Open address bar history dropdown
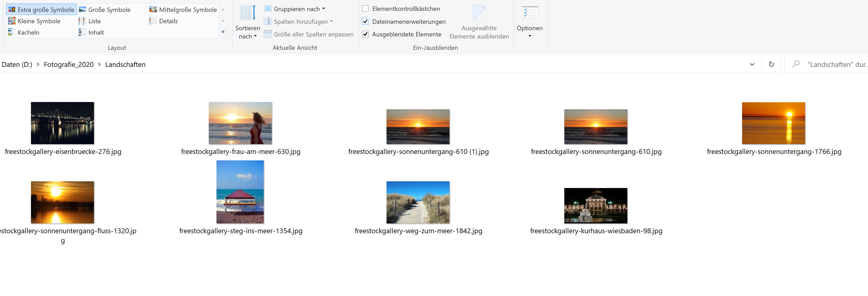The width and height of the screenshot is (868, 296). pyautogui.click(x=752, y=64)
